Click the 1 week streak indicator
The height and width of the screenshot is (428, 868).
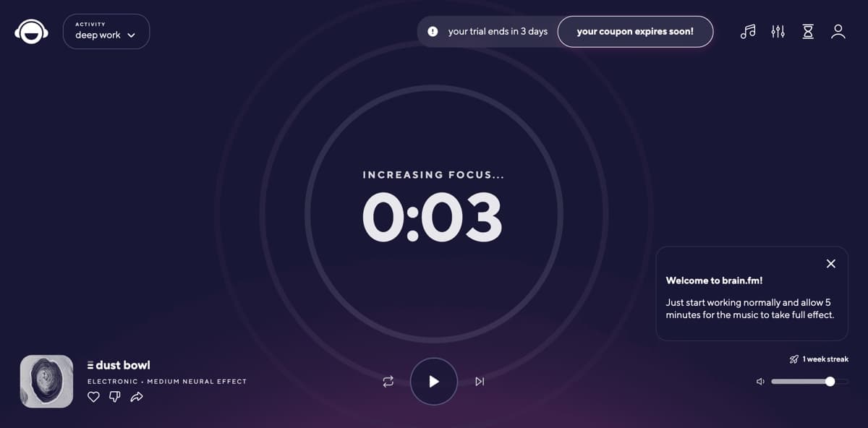coord(819,359)
